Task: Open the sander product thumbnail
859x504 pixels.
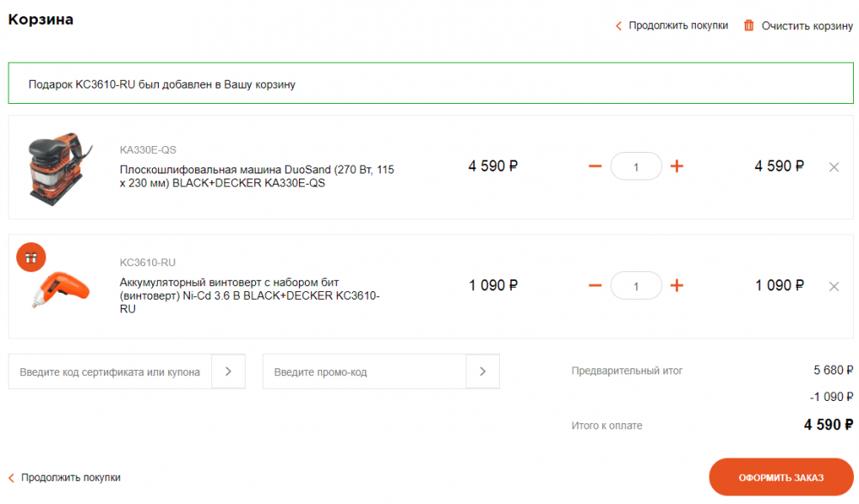Action: click(x=59, y=168)
